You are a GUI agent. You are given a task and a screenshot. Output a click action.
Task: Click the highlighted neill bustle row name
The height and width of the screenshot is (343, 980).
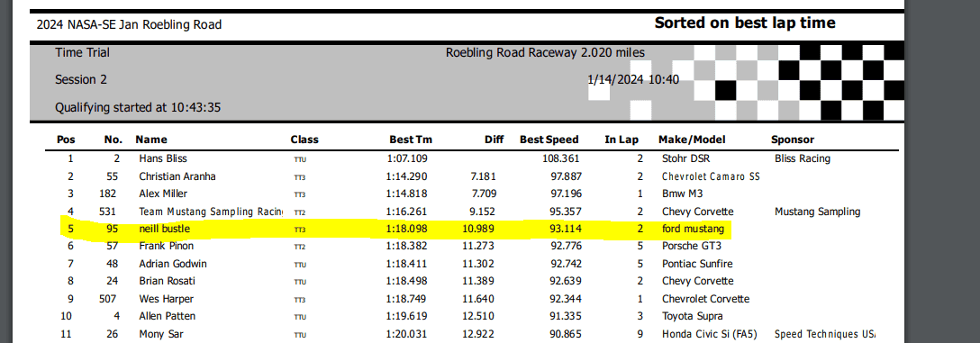(x=164, y=230)
